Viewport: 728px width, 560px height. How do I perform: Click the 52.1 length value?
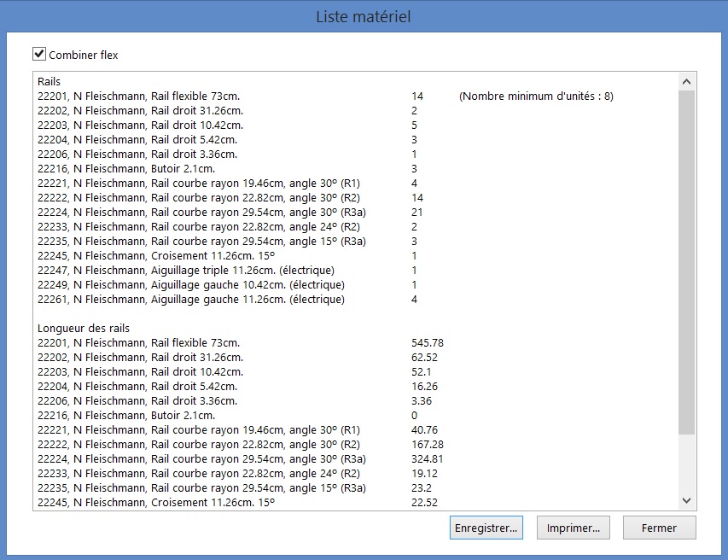coord(421,372)
